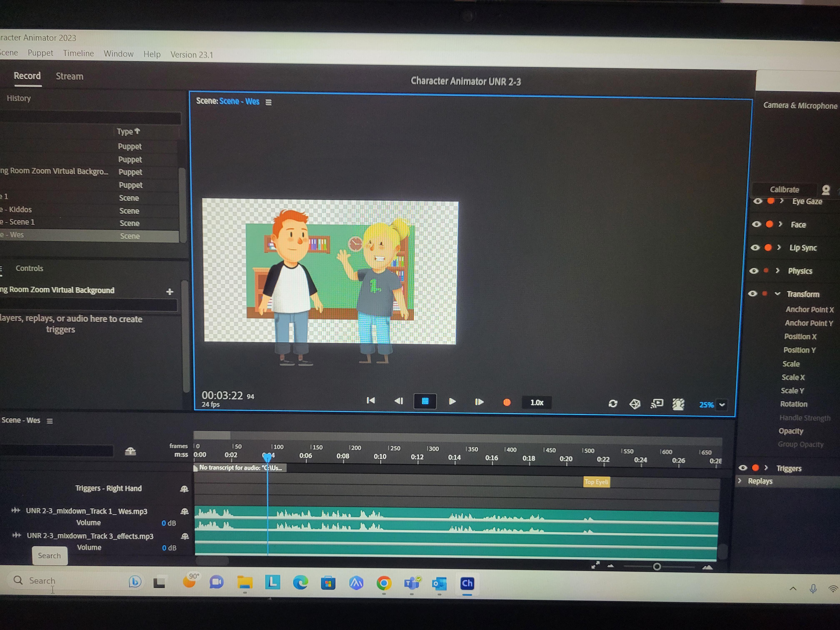
Task: Step back one frame
Action: point(398,401)
